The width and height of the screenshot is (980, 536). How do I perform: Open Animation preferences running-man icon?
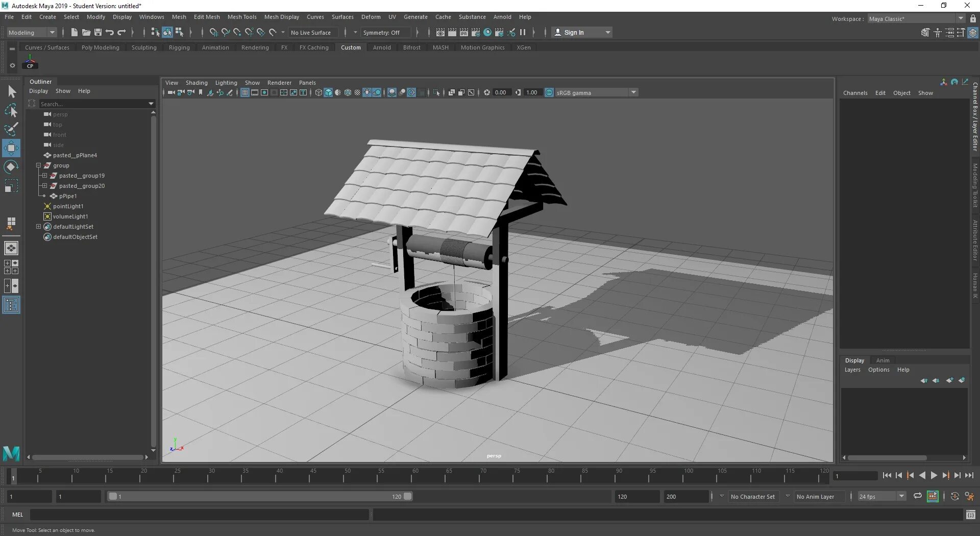[x=969, y=496]
